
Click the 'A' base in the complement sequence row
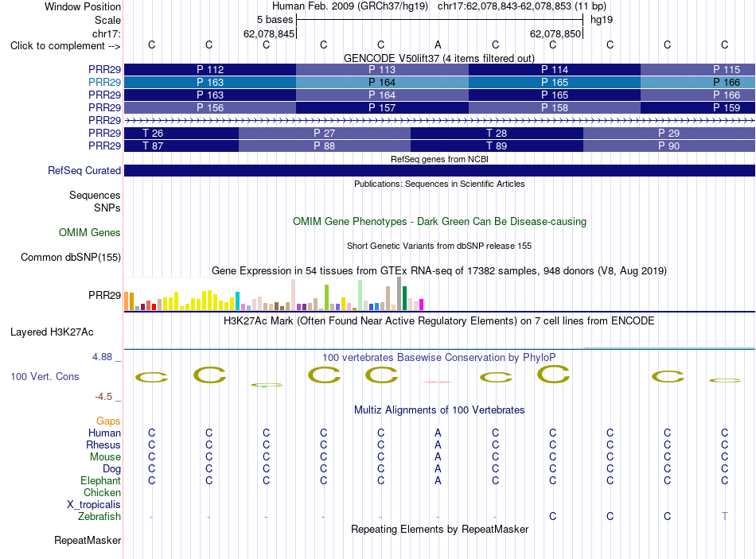[x=438, y=45]
